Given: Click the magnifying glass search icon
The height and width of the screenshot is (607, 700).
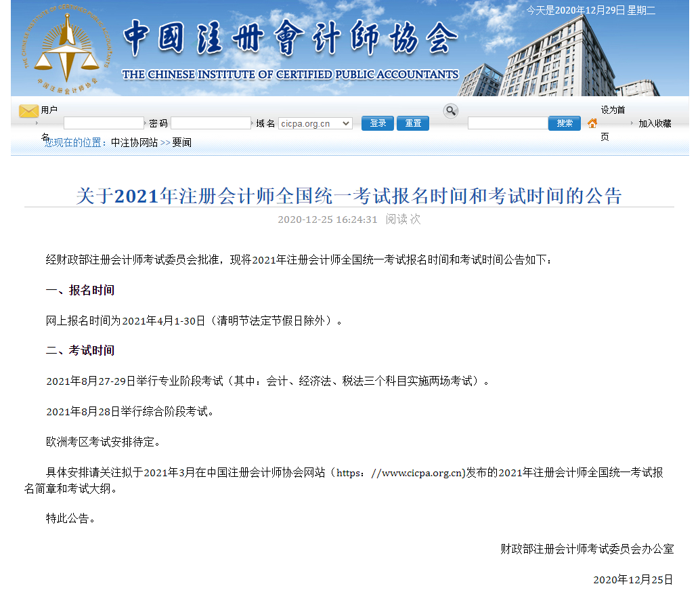Looking at the screenshot, I should coord(450,110).
